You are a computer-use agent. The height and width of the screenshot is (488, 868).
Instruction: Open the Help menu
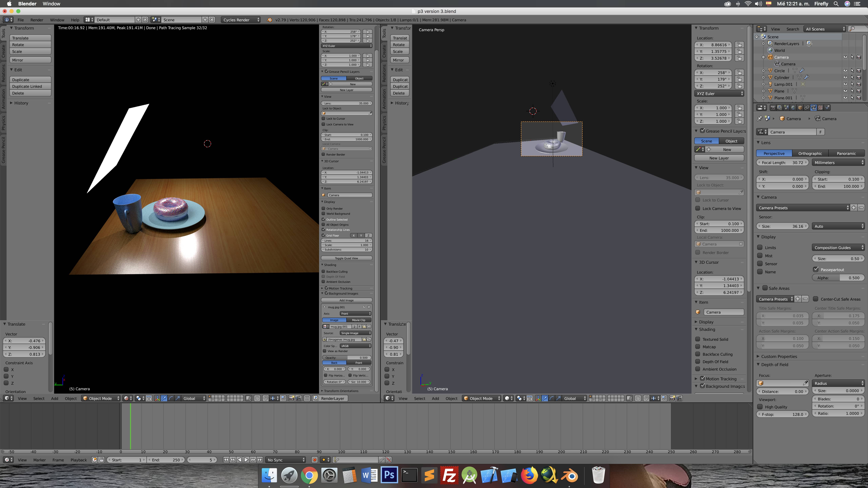coord(75,20)
